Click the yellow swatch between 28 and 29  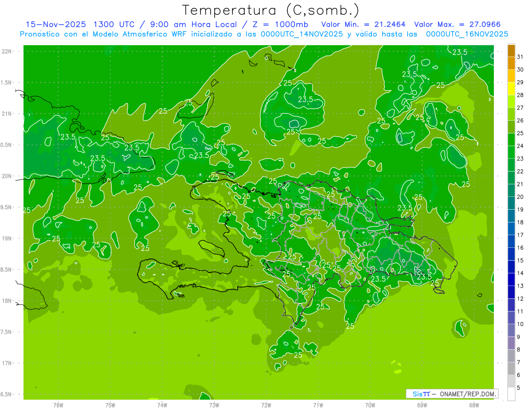[x=511, y=89]
